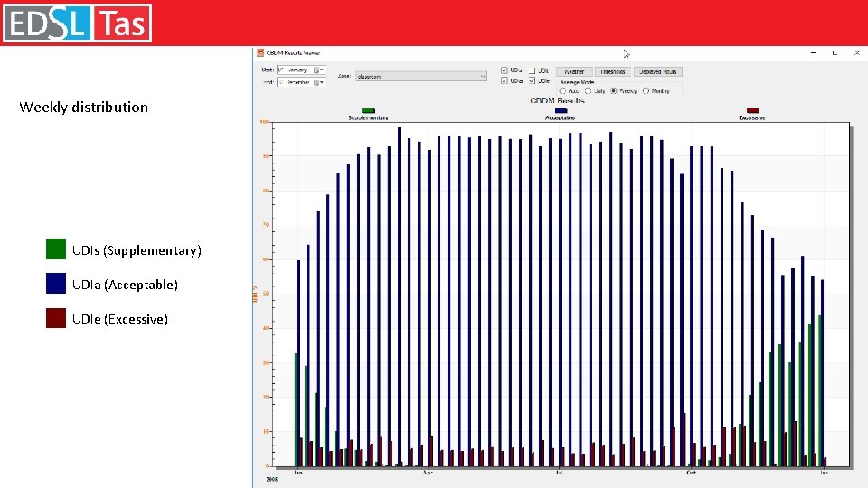Click the Oct label on the x-axis
This screenshot has height=488, width=868.
point(691,473)
